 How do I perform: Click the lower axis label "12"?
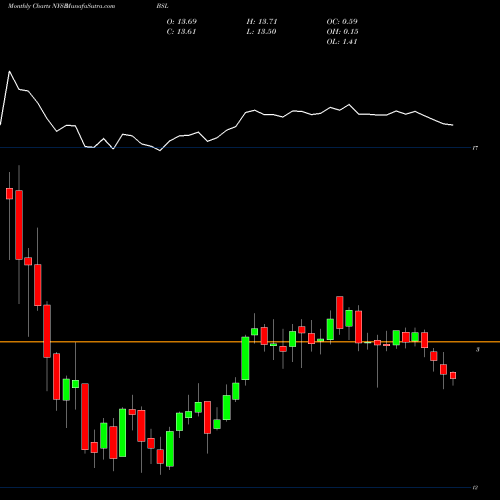click(x=475, y=488)
